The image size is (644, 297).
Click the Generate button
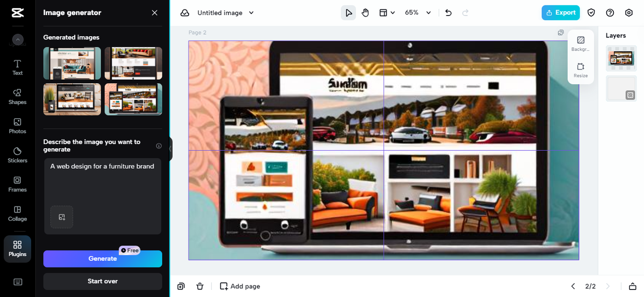tap(103, 259)
